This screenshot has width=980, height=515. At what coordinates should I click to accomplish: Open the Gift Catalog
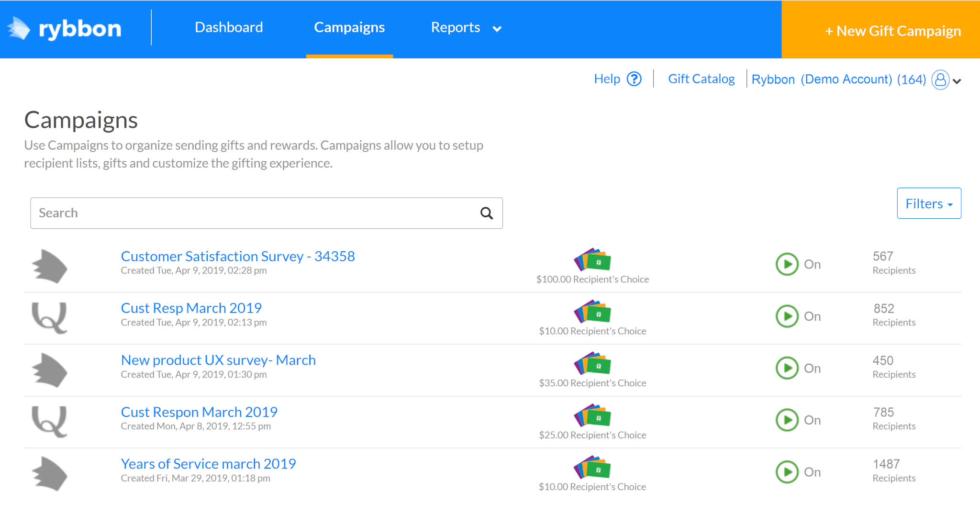coord(702,79)
